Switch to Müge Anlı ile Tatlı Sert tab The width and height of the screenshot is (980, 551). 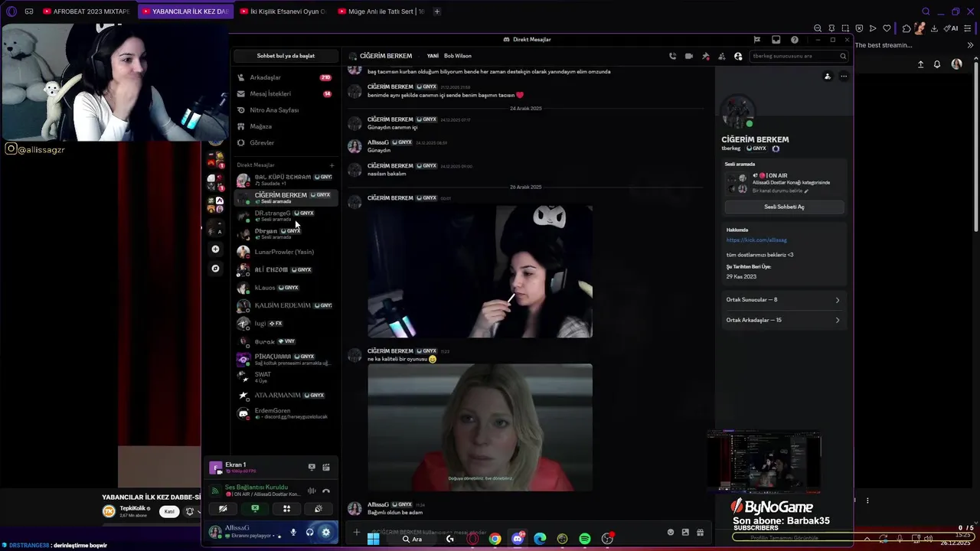(381, 11)
